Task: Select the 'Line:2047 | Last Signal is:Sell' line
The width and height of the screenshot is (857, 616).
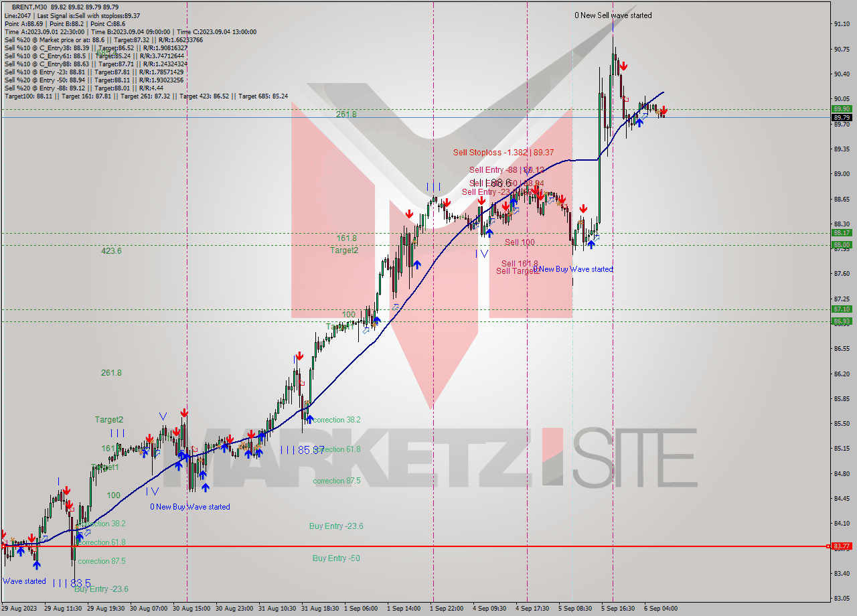Action: [72, 15]
